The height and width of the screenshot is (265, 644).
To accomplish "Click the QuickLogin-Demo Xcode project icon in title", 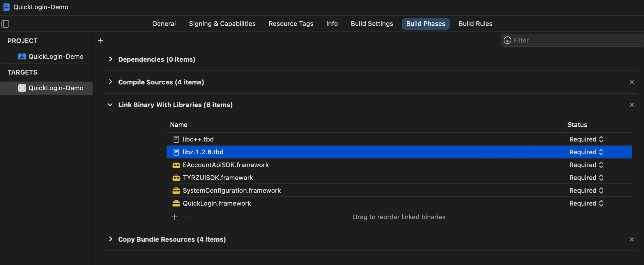I will (6, 7).
